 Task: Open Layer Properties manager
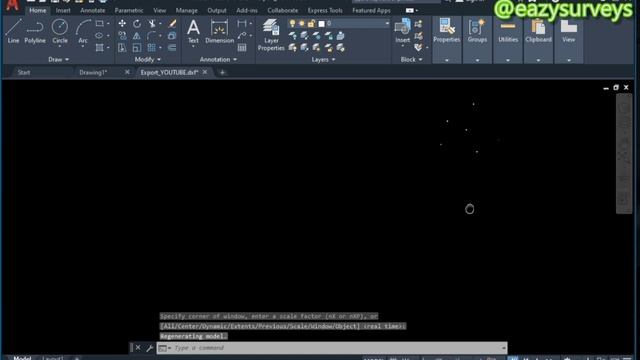coord(271,35)
